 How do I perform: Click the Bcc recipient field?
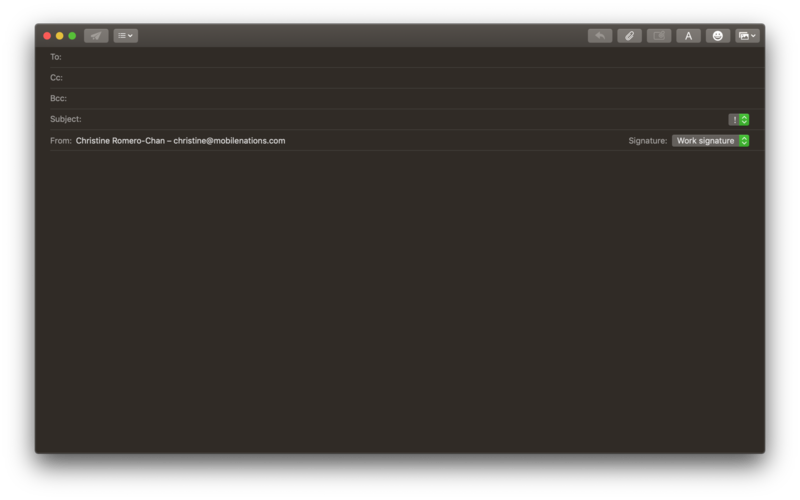click(407, 98)
